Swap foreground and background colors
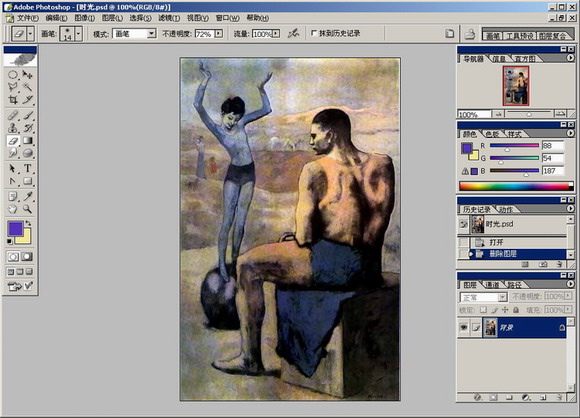The image size is (580, 418). click(x=28, y=223)
